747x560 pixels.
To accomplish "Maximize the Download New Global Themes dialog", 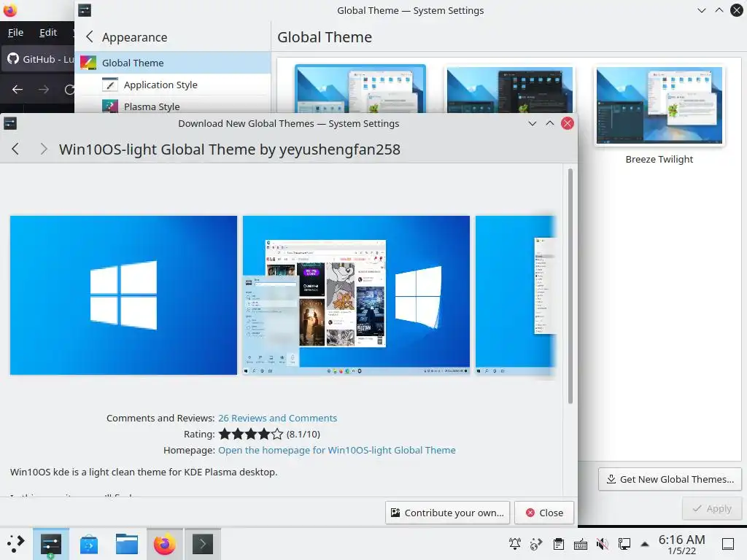I will pyautogui.click(x=550, y=123).
